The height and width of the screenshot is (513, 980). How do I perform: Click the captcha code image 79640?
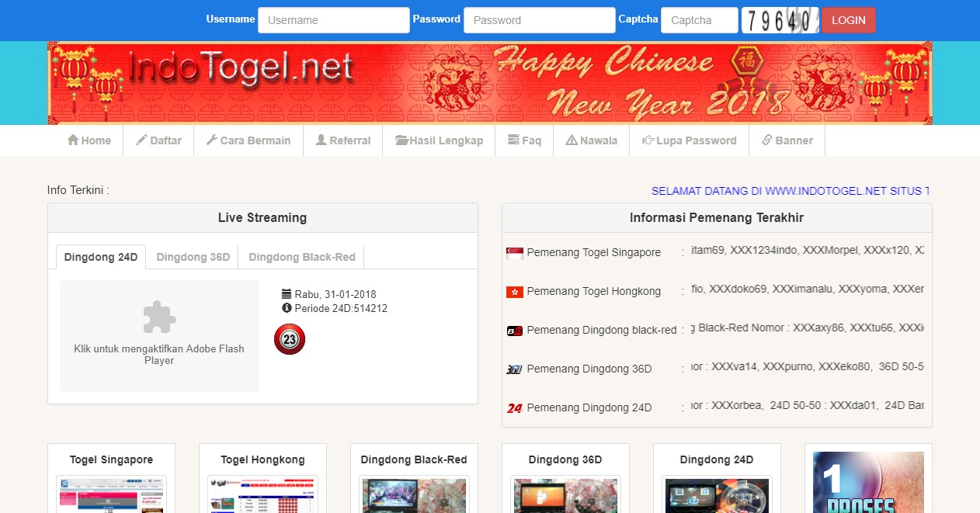coord(780,20)
